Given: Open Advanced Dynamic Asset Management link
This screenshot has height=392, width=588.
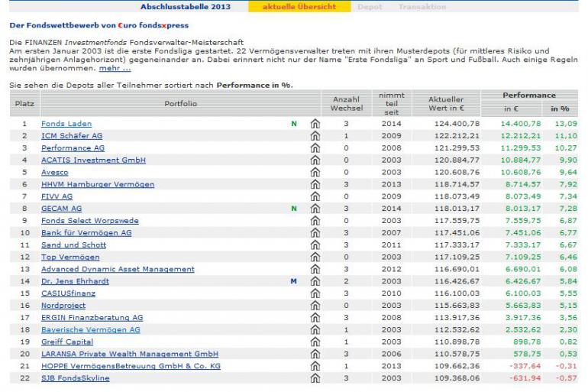Looking at the screenshot, I should 118,269.
